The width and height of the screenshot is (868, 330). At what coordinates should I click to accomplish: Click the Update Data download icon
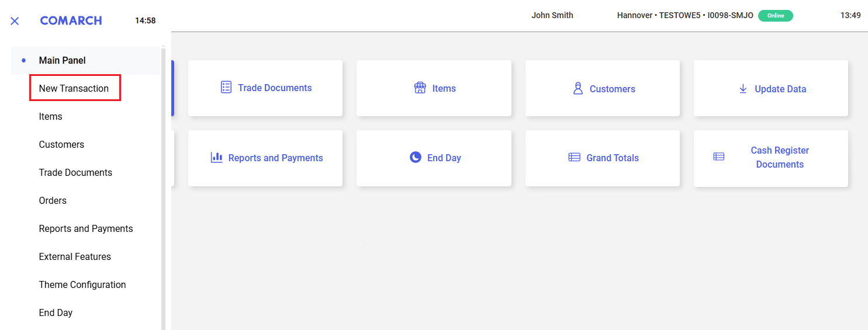coord(743,89)
